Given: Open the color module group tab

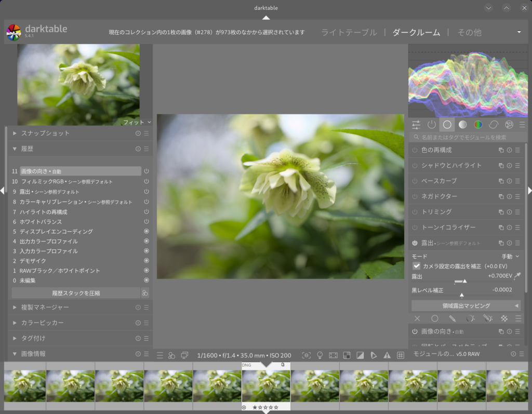Looking at the screenshot, I should [478, 125].
